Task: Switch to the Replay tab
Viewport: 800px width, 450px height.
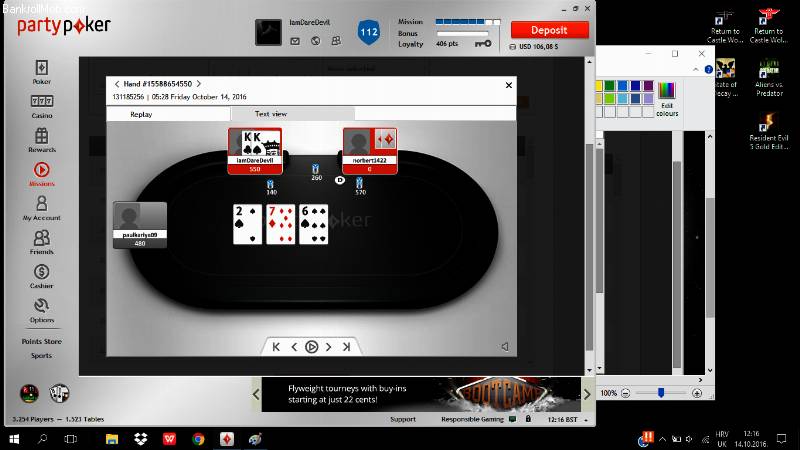Action: pyautogui.click(x=168, y=114)
